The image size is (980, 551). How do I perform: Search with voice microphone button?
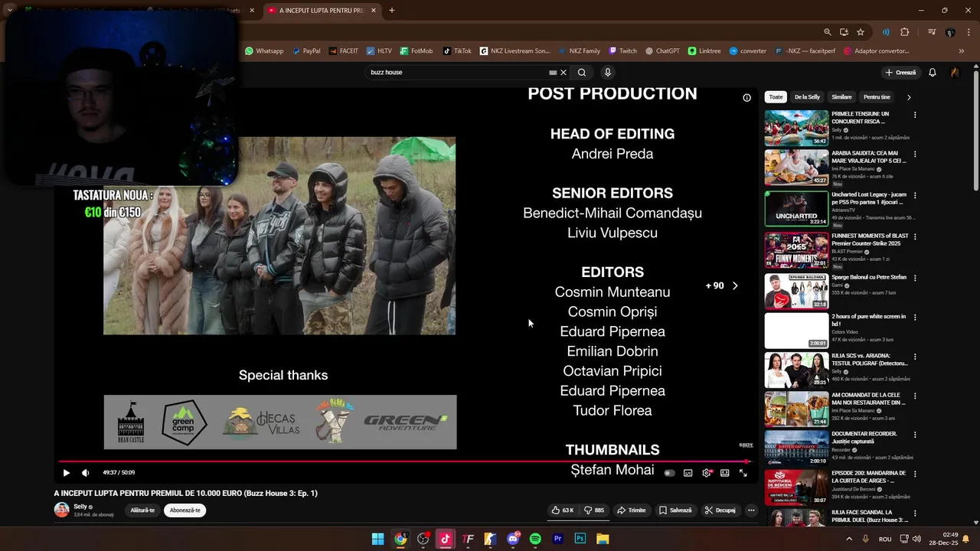tap(607, 73)
